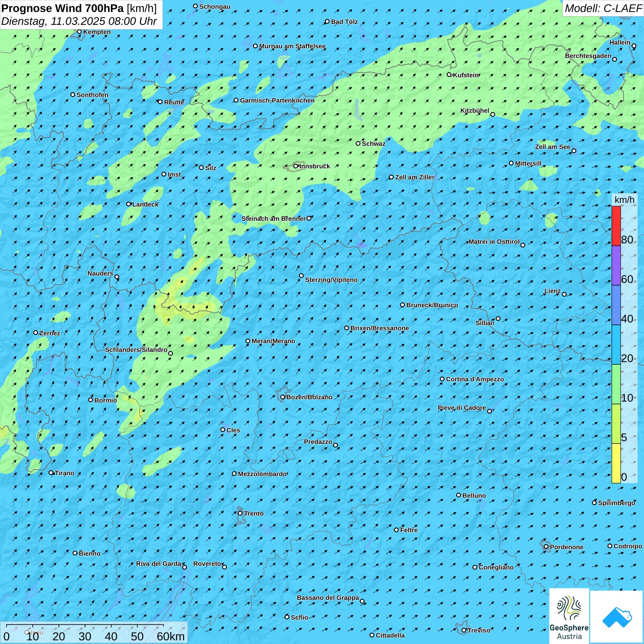Viewport: 644px width, 644px height.
Task: Click the date 'Dienstag, 11.03.2025 08:00 Uhr'
Action: (x=79, y=21)
